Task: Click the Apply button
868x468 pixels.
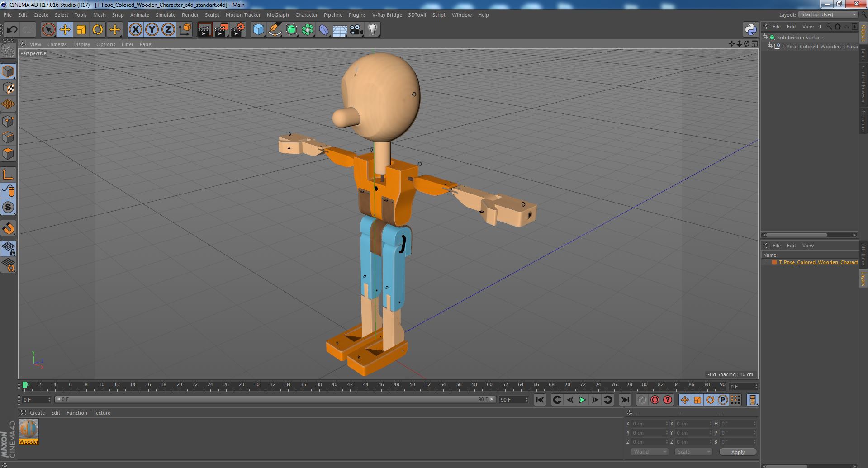Action: [738, 452]
